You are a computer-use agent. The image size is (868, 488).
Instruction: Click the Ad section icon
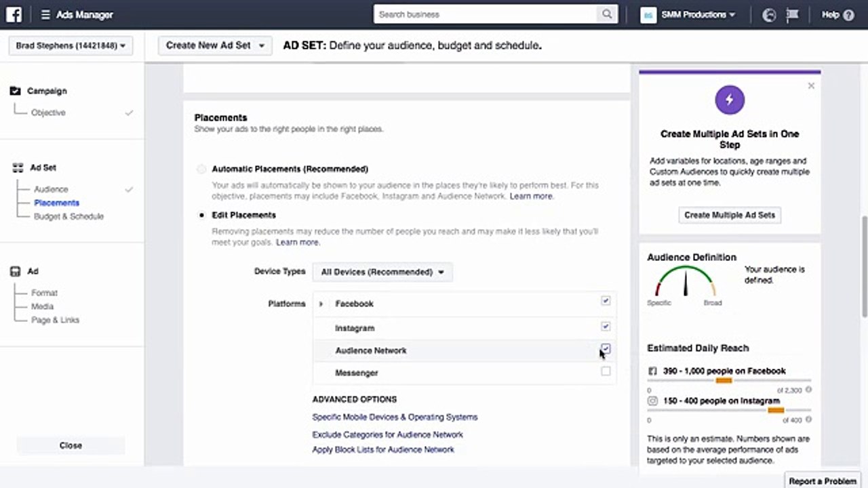[16, 271]
